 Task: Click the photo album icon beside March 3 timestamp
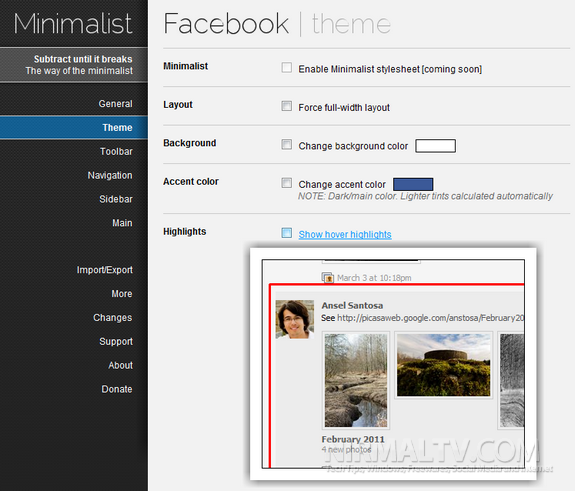327,278
